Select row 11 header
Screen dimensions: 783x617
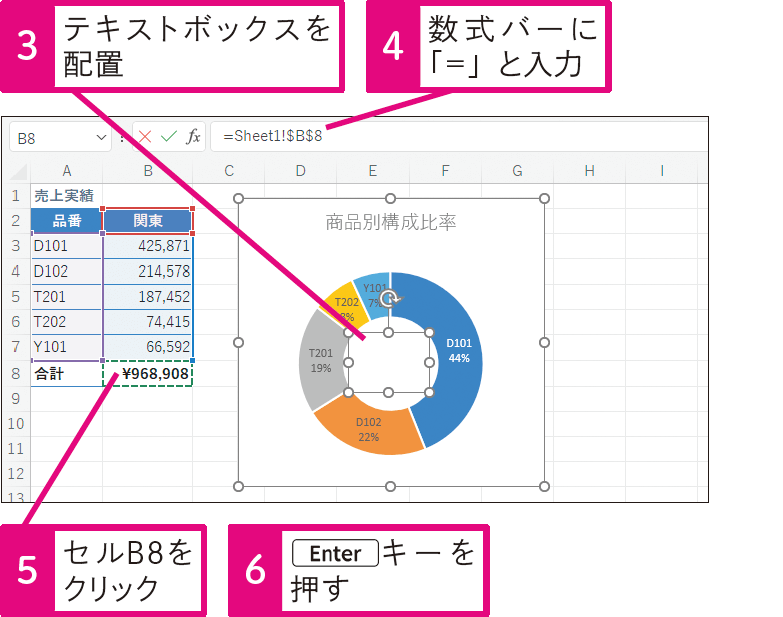[x=16, y=449]
